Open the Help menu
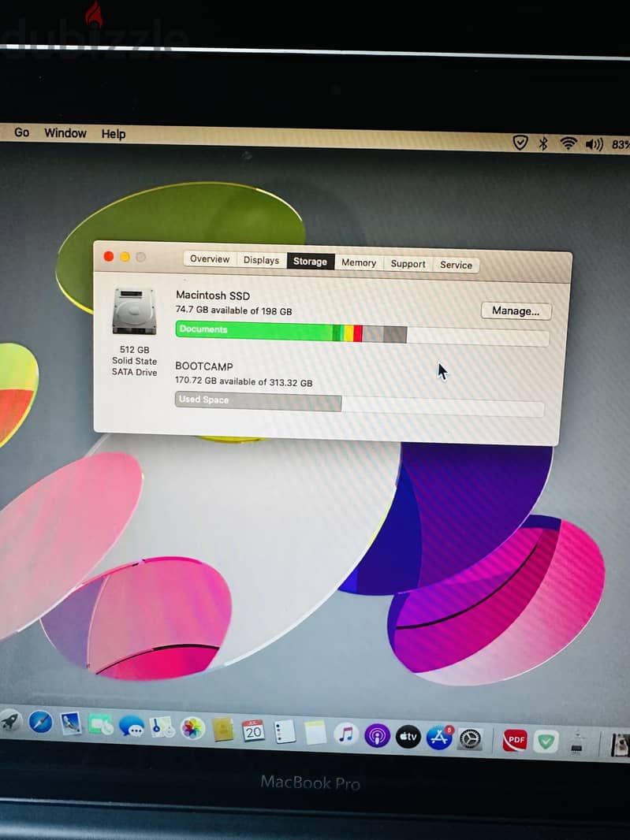This screenshot has height=840, width=630. tap(113, 134)
